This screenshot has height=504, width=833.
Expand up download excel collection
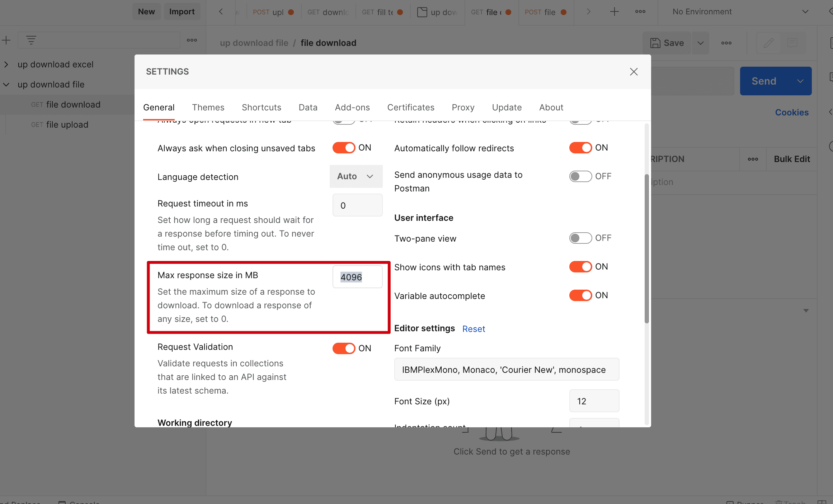6,65
